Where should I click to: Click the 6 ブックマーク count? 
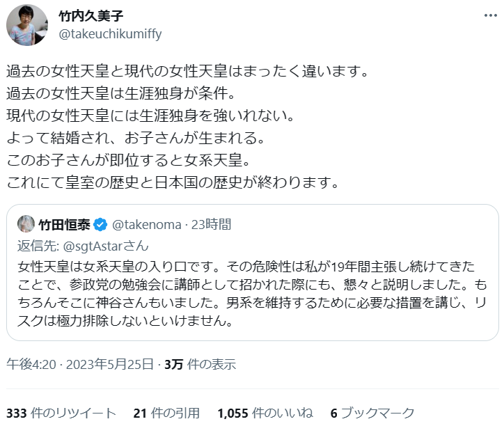372,413
